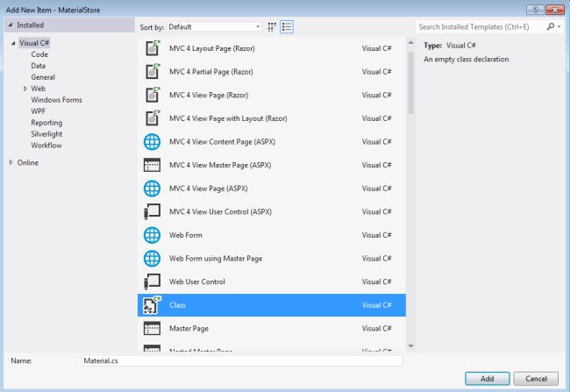Click the Installed header label
Viewport: 570px width, 392px height.
point(30,25)
